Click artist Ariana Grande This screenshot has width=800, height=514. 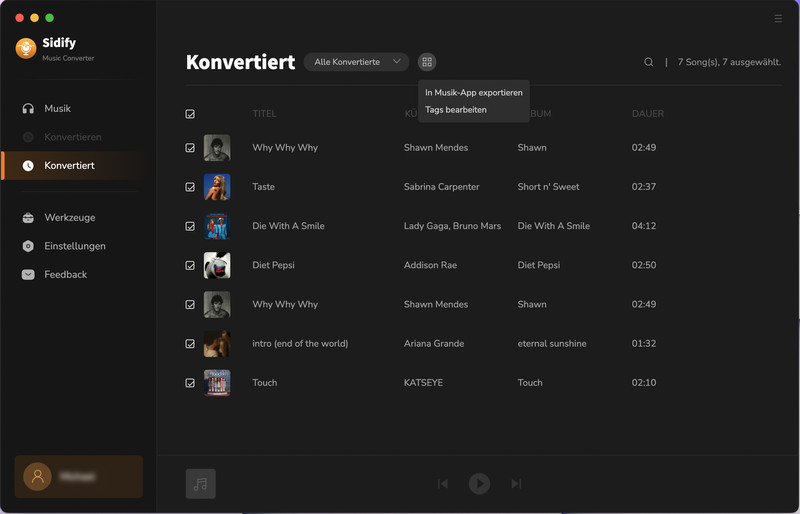click(x=434, y=344)
